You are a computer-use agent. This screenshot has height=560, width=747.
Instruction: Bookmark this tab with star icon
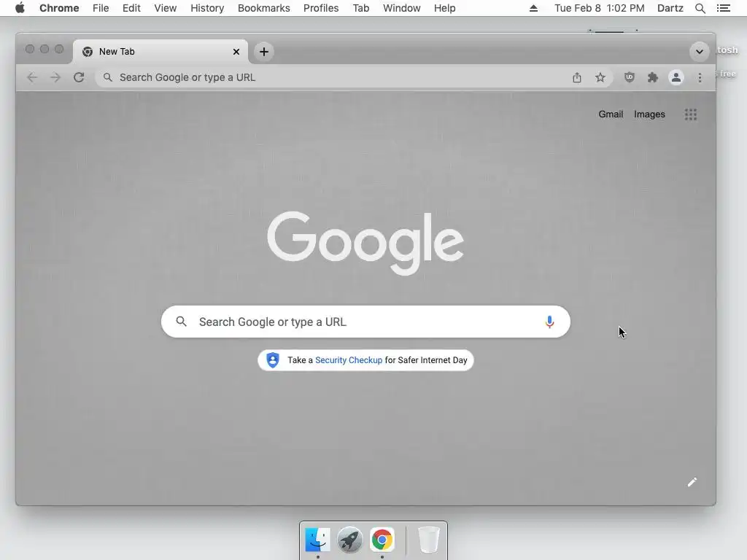600,77
